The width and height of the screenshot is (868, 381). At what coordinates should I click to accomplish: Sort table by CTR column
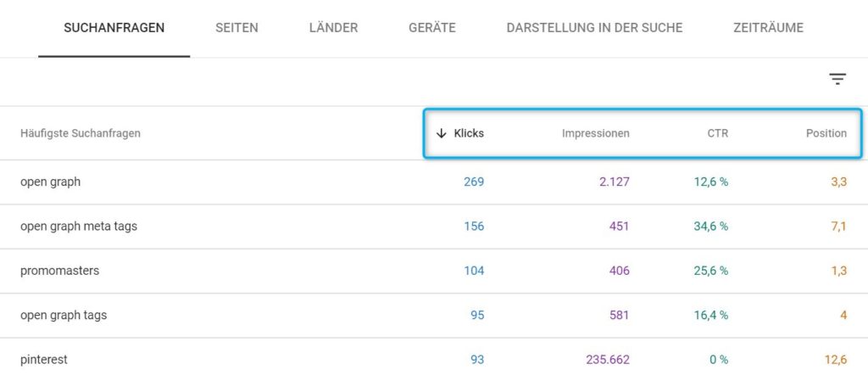[718, 133]
